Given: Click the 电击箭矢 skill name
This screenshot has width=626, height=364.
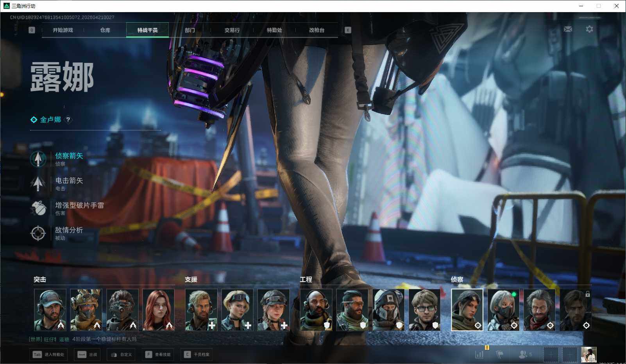Looking at the screenshot, I should (x=69, y=180).
